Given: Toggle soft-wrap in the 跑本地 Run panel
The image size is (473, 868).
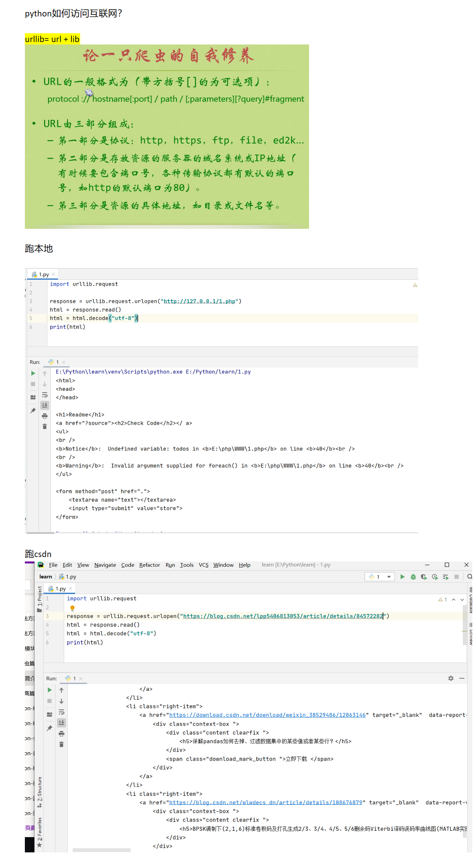Looking at the screenshot, I should [x=44, y=395].
